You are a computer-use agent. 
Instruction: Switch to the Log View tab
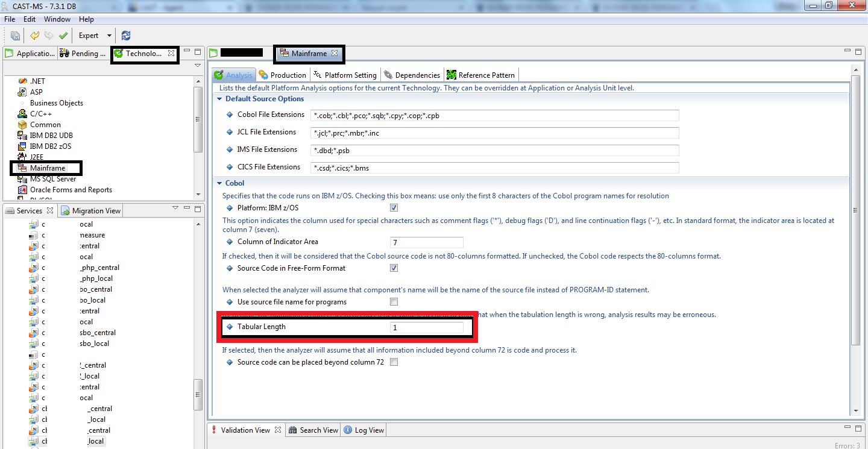coord(369,430)
